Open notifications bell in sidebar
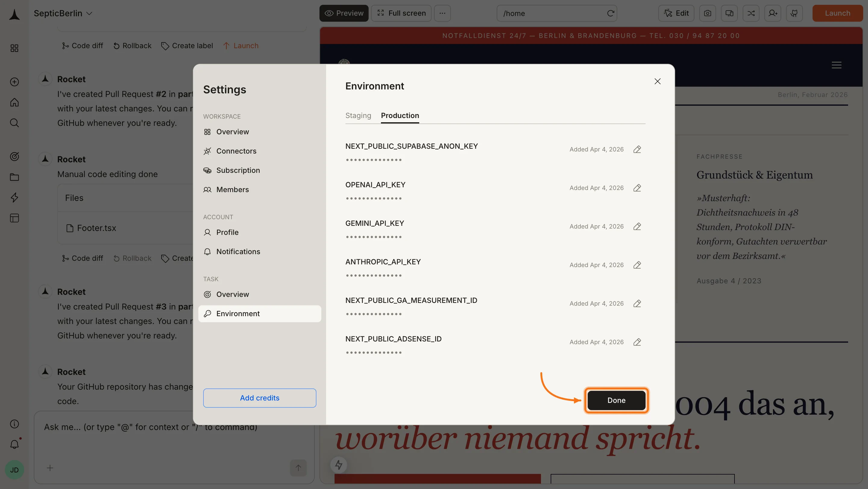Screen dimensions: 868x489 [x=14, y=444]
